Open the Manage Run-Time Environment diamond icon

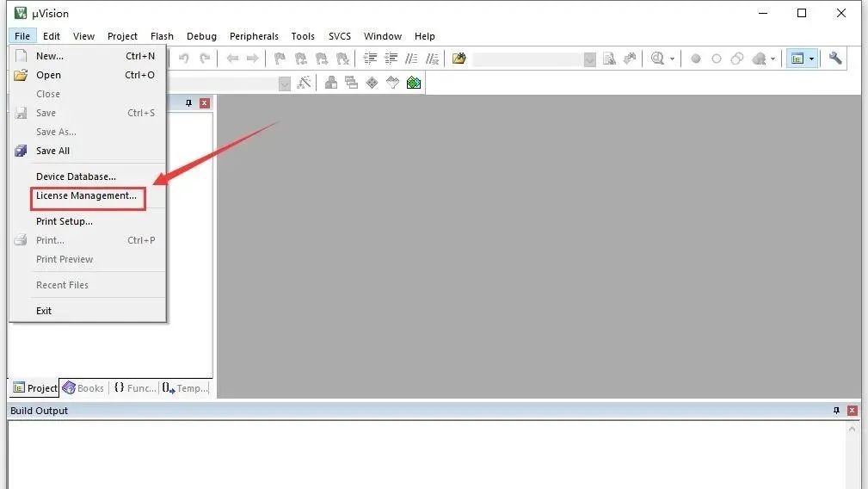point(372,83)
